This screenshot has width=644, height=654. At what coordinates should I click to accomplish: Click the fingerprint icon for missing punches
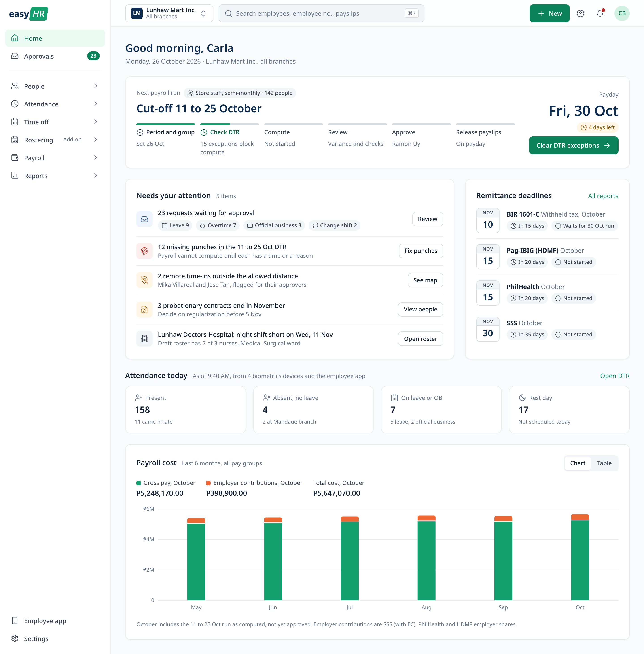(144, 251)
